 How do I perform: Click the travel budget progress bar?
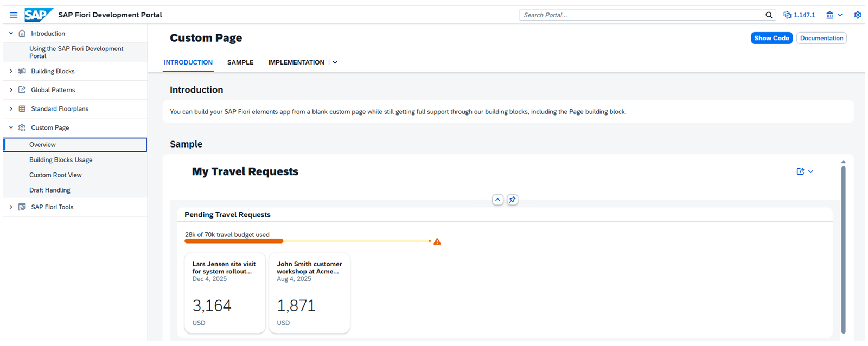pyautogui.click(x=308, y=241)
